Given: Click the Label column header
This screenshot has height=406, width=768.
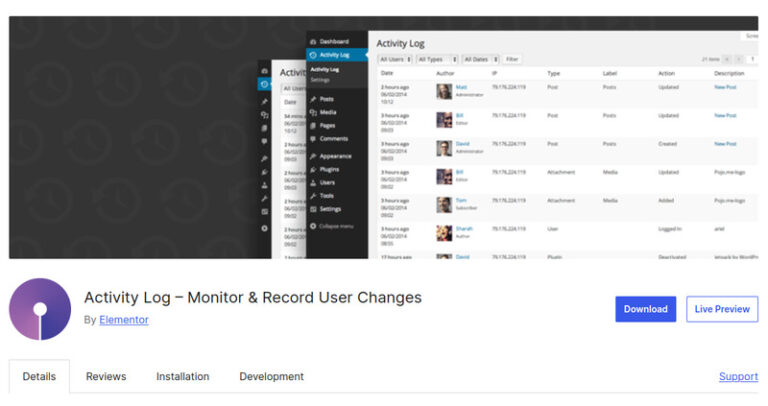Looking at the screenshot, I should click(610, 73).
